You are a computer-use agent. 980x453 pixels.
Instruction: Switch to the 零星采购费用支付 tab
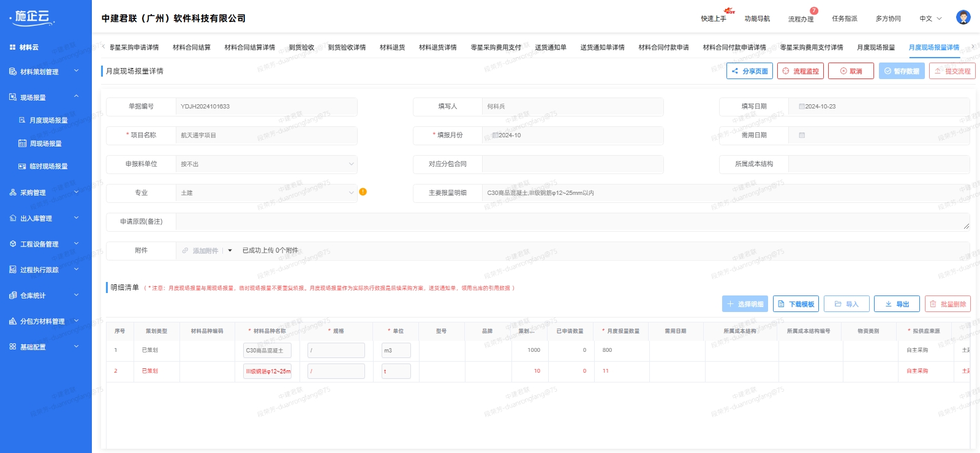tap(496, 47)
